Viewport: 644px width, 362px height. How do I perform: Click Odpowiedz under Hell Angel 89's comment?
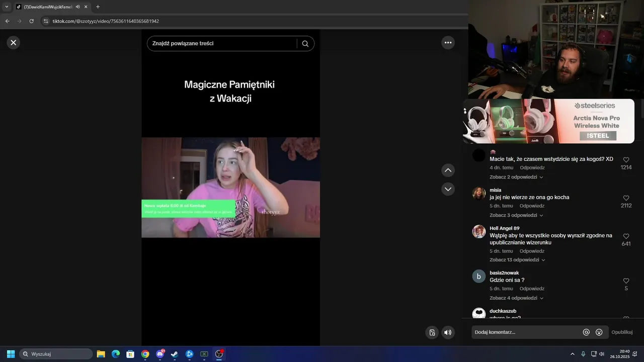tap(532, 251)
